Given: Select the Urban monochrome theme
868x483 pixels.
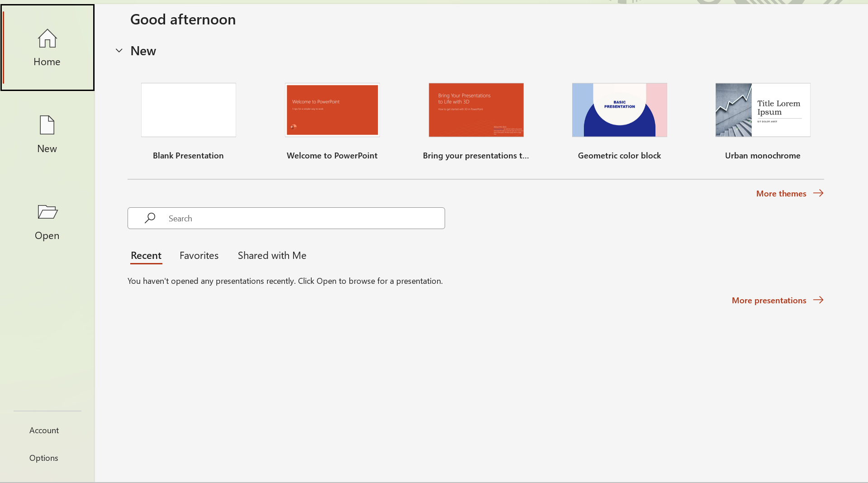Looking at the screenshot, I should (x=763, y=110).
